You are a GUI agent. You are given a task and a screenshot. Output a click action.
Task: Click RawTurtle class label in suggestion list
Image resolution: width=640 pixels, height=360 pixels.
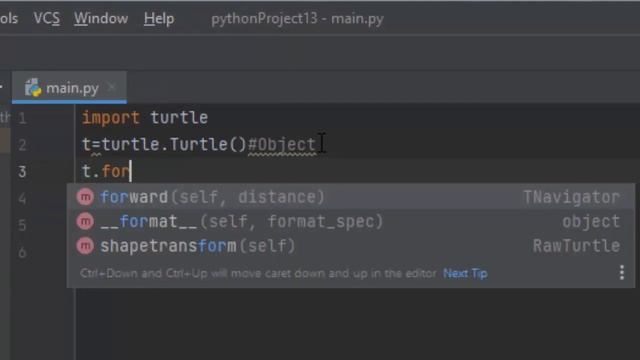click(x=576, y=246)
